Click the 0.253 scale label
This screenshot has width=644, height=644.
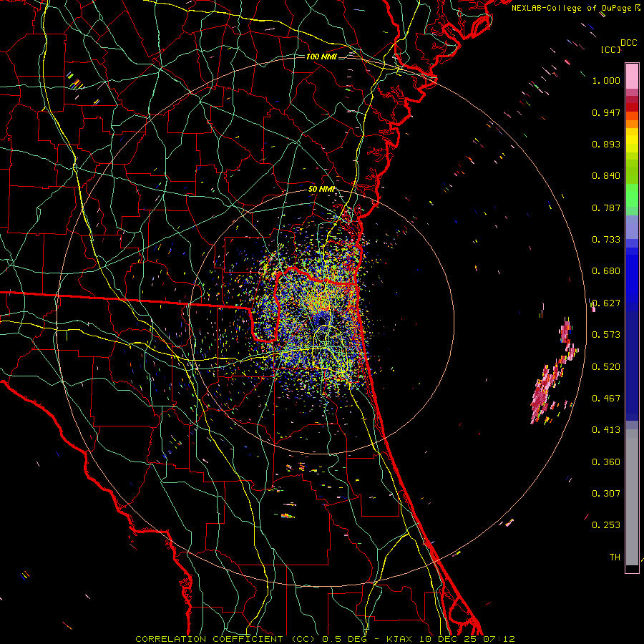[x=606, y=525]
